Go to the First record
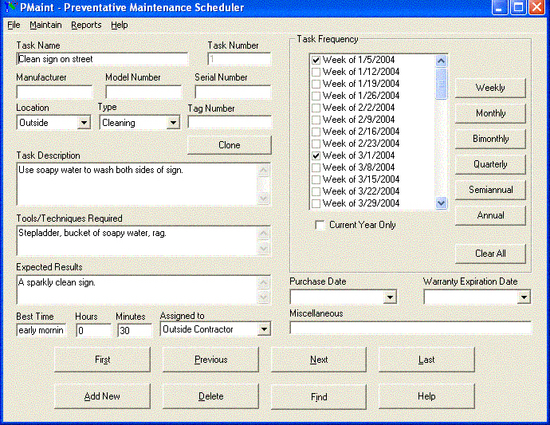550x425 pixels. 102,360
